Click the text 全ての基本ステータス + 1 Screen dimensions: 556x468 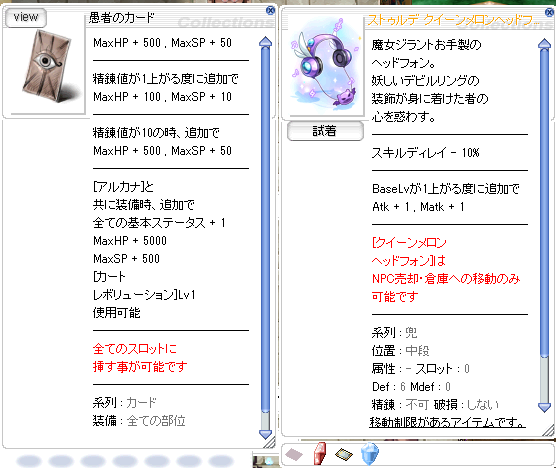[x=159, y=223]
